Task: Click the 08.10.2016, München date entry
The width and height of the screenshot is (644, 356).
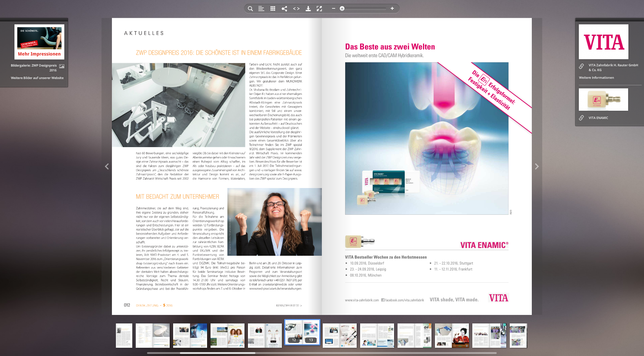Action: point(365,275)
